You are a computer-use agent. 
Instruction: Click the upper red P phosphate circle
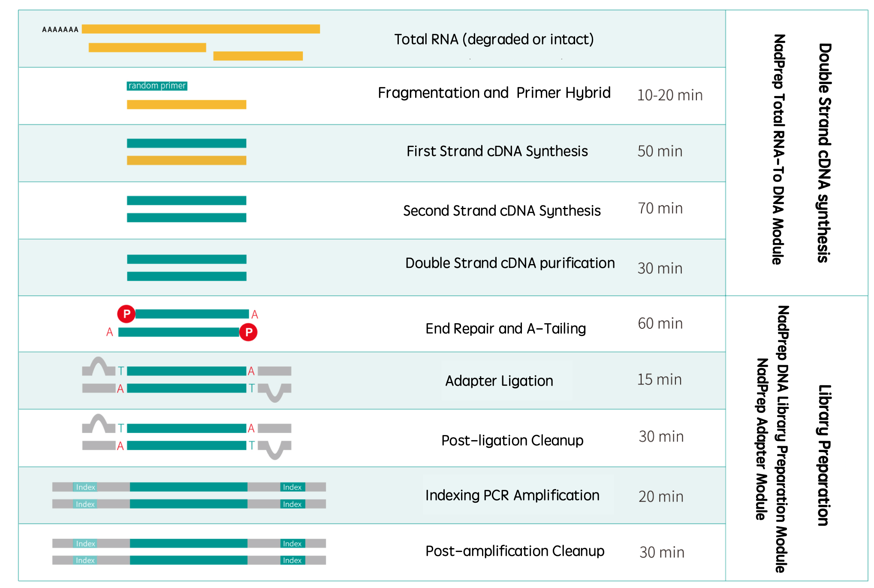pos(127,314)
